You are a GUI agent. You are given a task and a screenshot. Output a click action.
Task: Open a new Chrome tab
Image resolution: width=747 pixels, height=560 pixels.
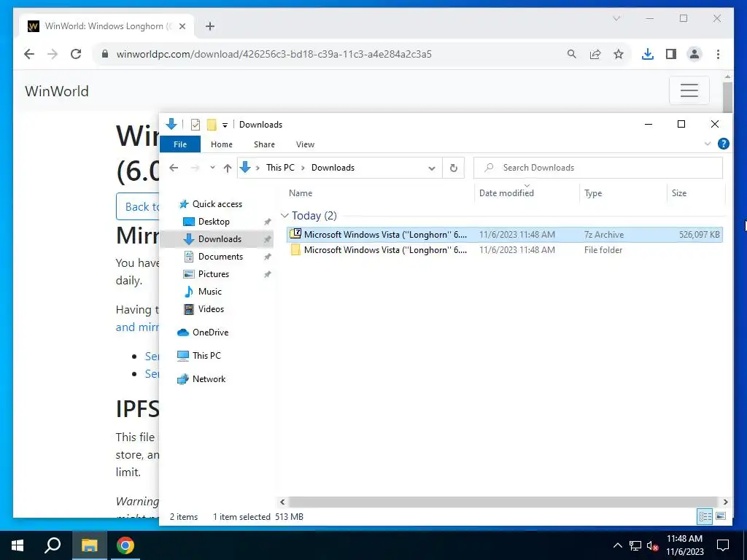[210, 26]
